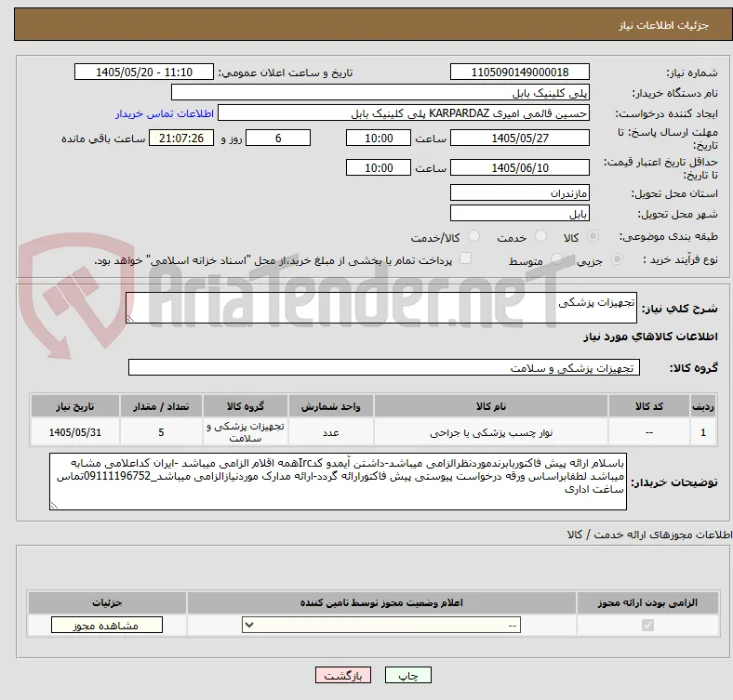Screen dimensions: 733x700
Task: Click the ردیف column header
Action: pos(703,406)
